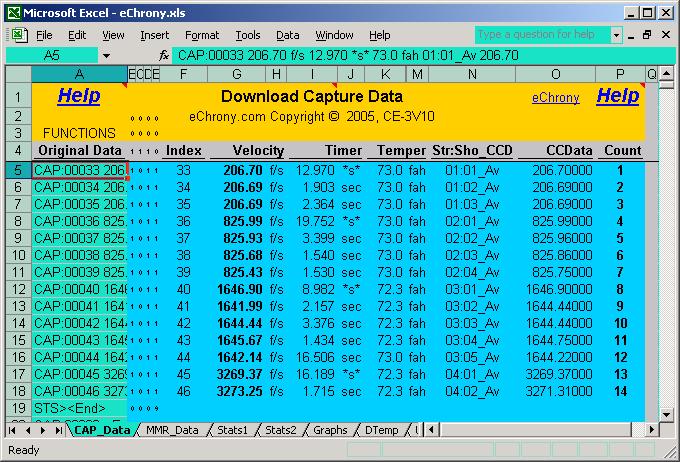Select CCData cell 3269.37000
The image size is (680, 462).
[556, 374]
